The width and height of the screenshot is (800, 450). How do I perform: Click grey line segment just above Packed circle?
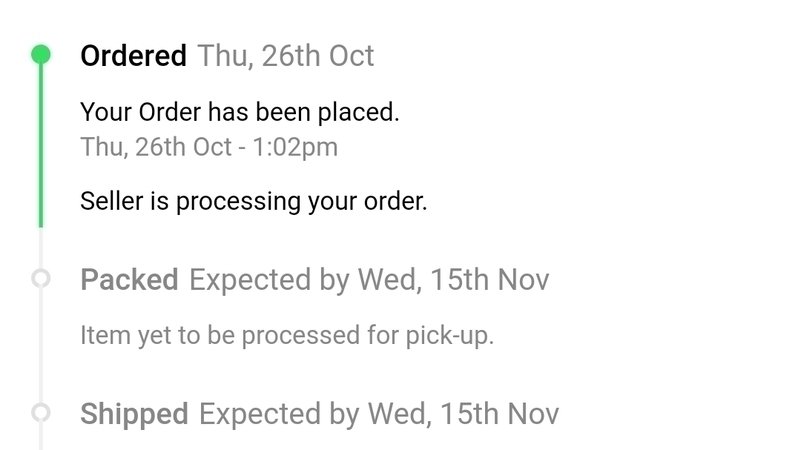pyautogui.click(x=40, y=250)
